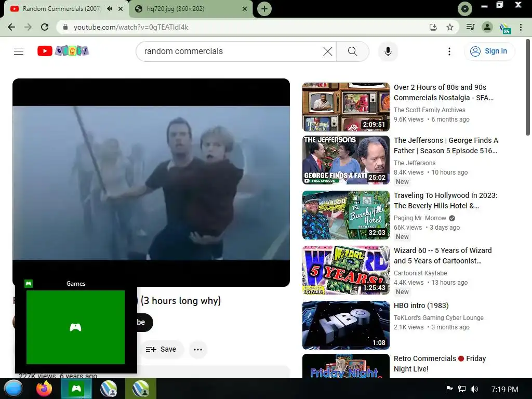Viewport: 532px width, 399px height.
Task: Click Over 2 Hours of 80s title
Action: coord(444,92)
